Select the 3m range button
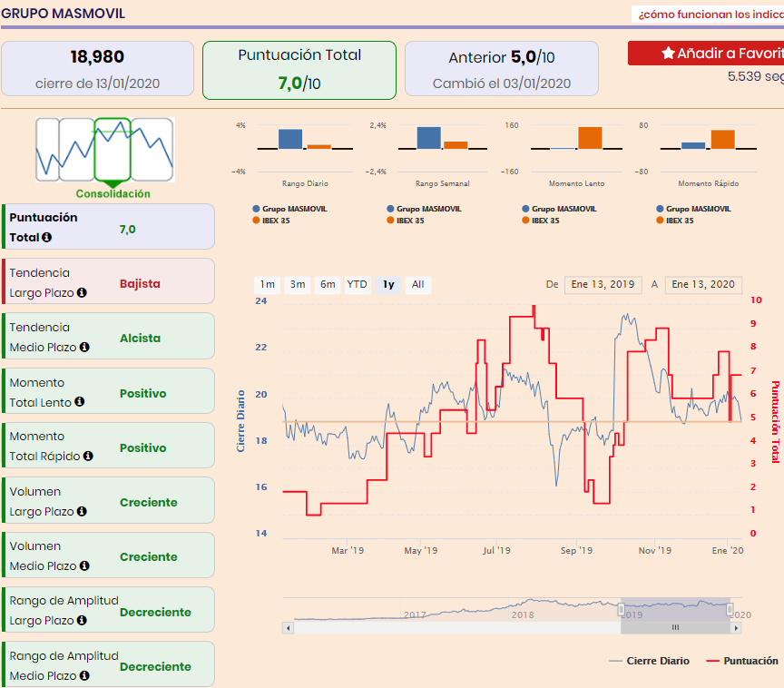The width and height of the screenshot is (784, 688). pyautogui.click(x=298, y=284)
